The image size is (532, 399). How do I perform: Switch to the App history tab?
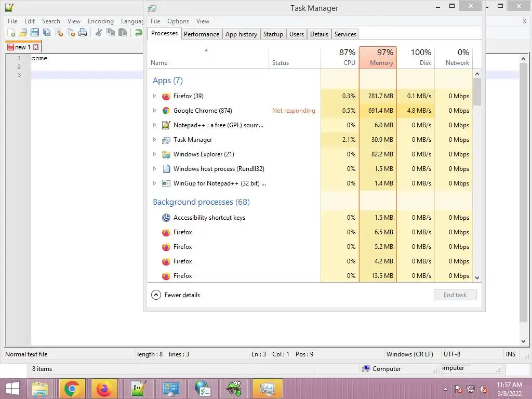(x=241, y=34)
